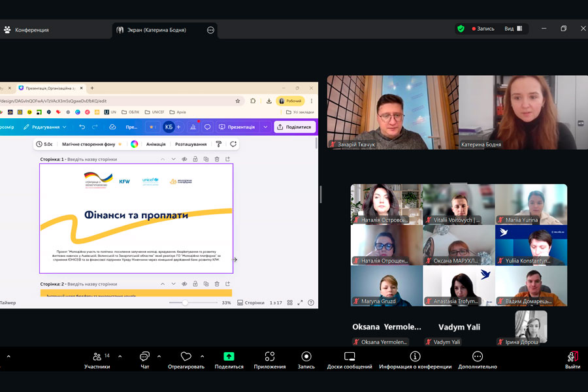
Task: Delete page 2 with the trash icon
Action: 217,284
